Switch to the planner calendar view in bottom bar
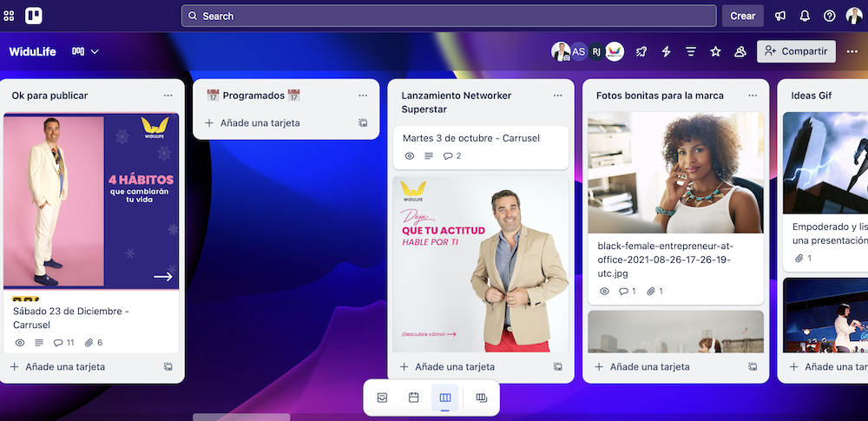868x421 pixels. (413, 398)
